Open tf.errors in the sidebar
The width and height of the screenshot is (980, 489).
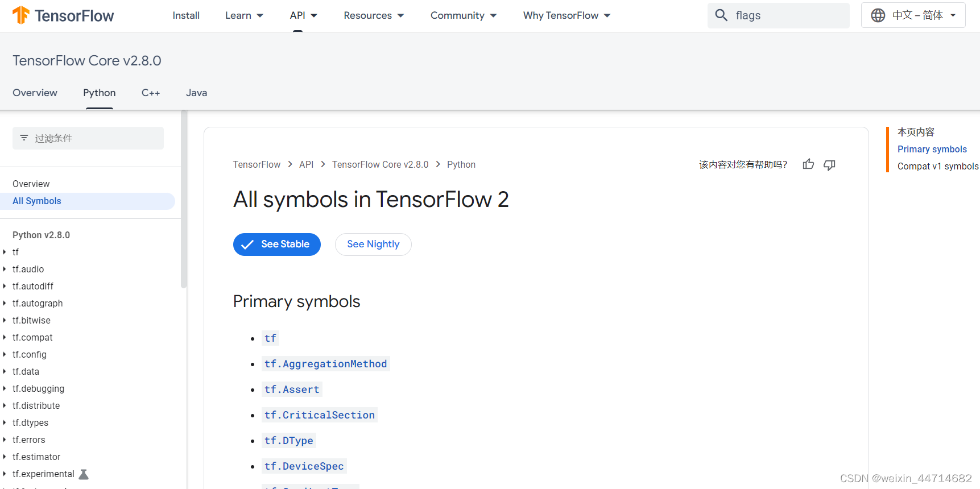(x=29, y=440)
